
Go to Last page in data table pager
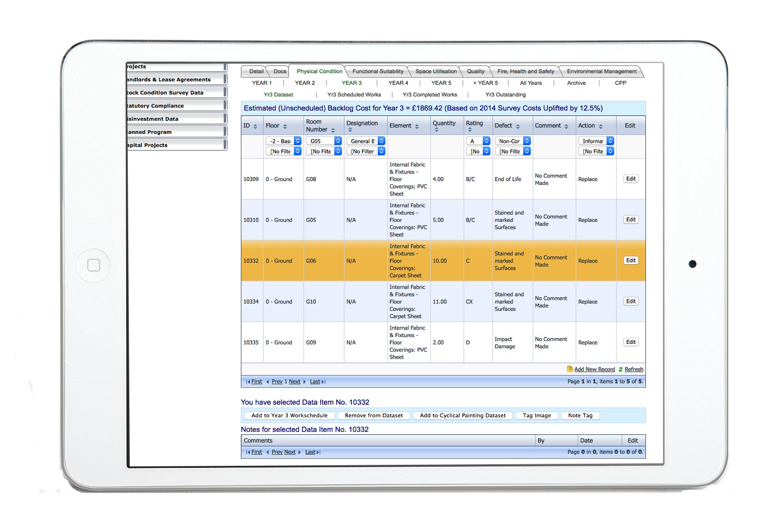click(315, 382)
